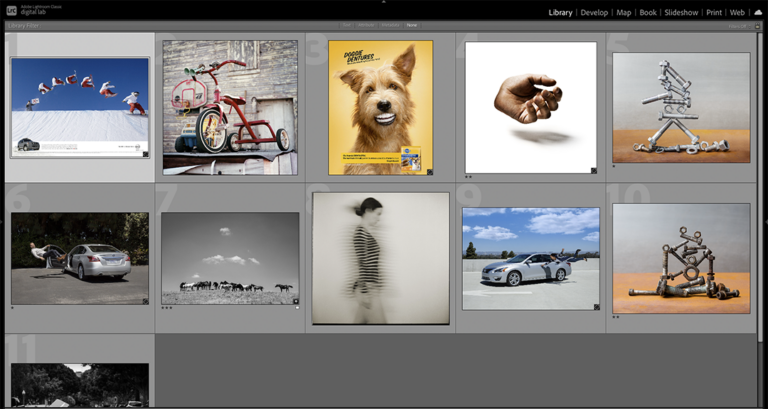Viewport: 768px width, 409px height.
Task: Click the badge on the silver car rooftop photo
Action: pos(597,307)
